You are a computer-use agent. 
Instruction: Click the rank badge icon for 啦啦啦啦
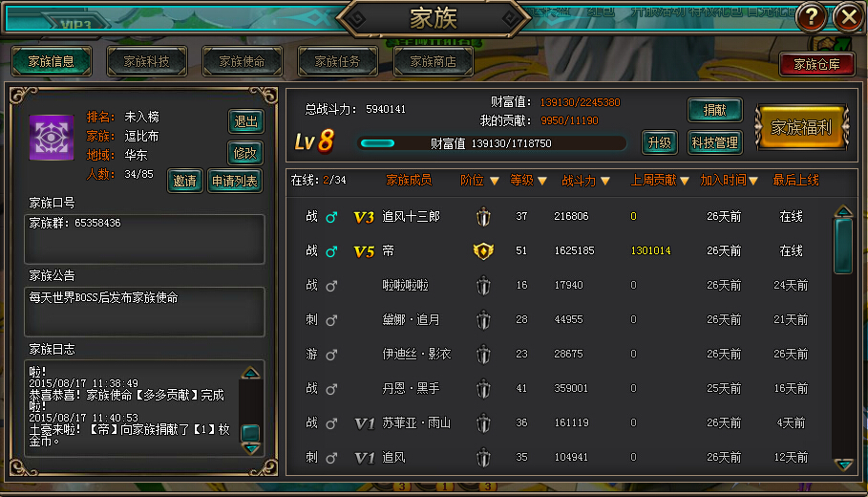[483, 286]
